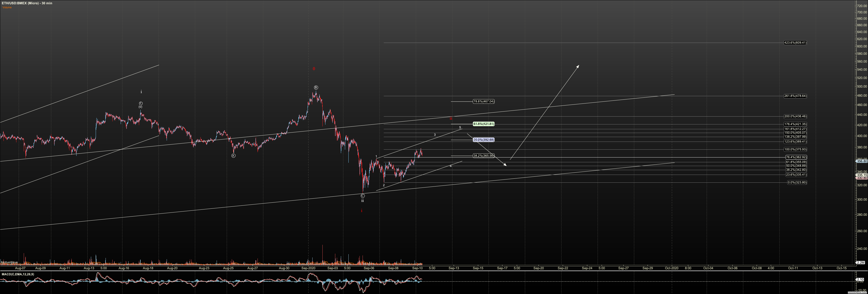This screenshot has width=868, height=294.
Task: Click the 356.80 current price tag
Action: click(x=862, y=161)
